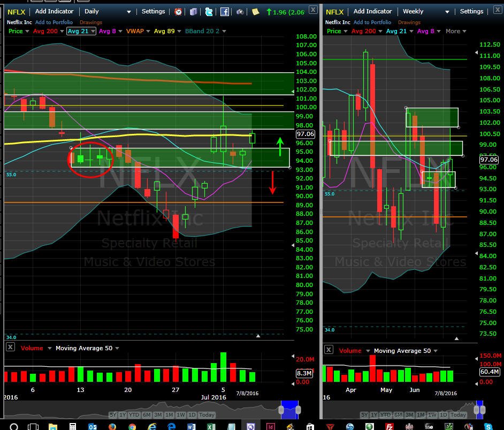This screenshot has width=504, height=430.
Task: Open Windows Cortana search circle
Action: pos(14,426)
